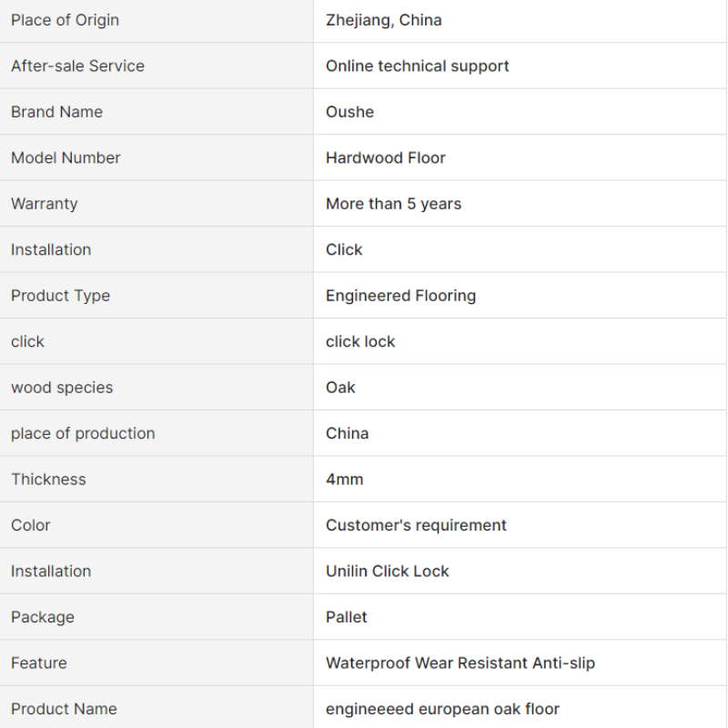Select the 'After-sale Service' label

point(77,66)
